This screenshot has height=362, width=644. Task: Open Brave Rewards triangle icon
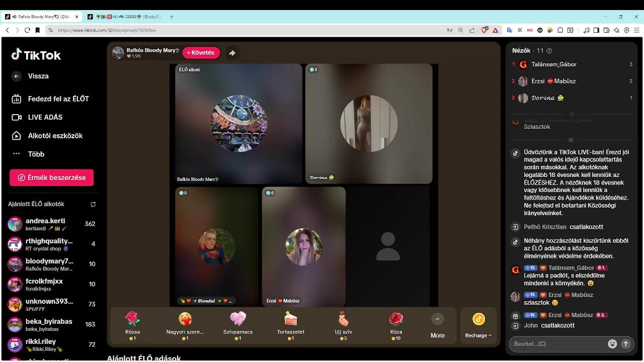495,30
